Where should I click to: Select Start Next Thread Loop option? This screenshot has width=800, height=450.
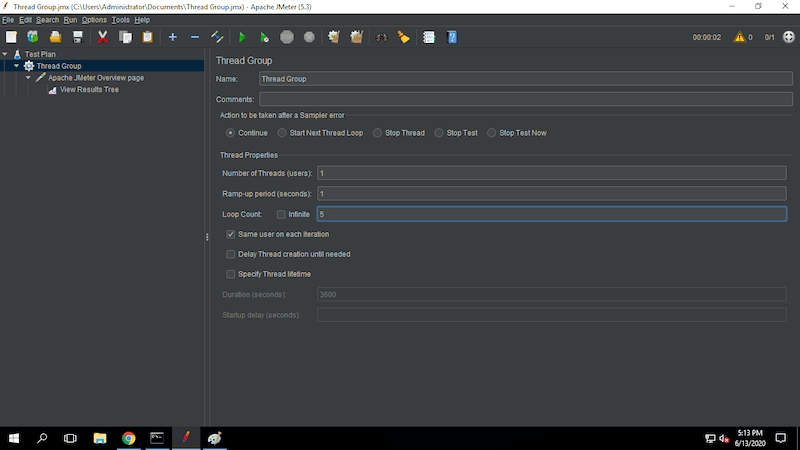[282, 133]
